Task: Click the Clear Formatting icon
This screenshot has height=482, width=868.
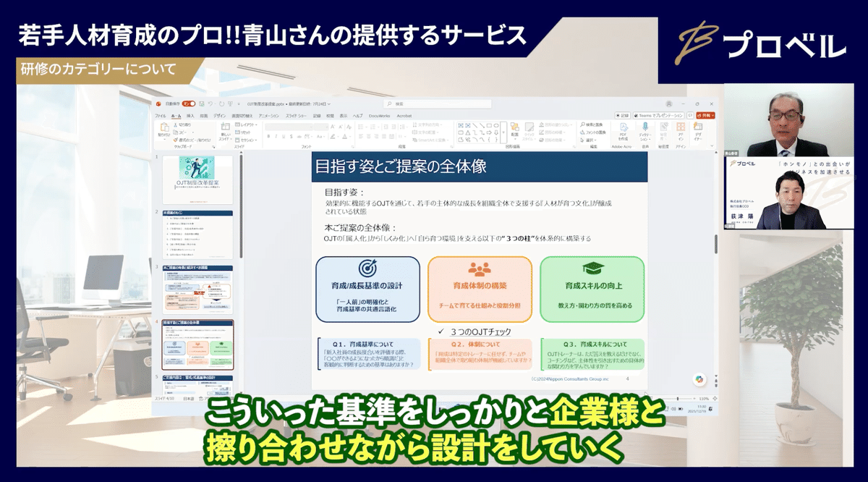Action: (x=349, y=127)
